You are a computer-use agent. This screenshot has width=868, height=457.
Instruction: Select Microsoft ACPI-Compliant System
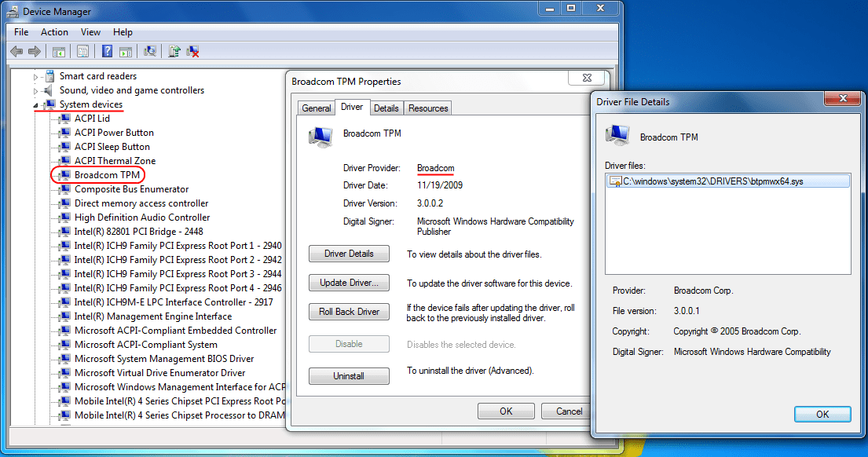145,345
